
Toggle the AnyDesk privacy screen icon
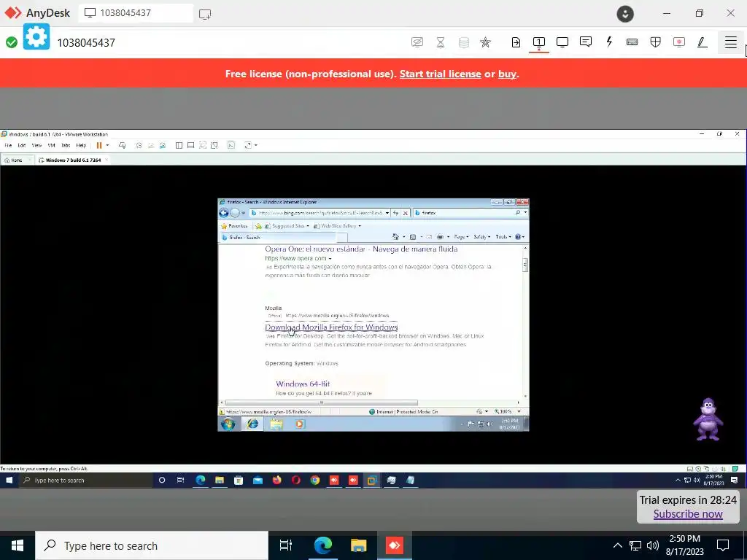point(417,42)
